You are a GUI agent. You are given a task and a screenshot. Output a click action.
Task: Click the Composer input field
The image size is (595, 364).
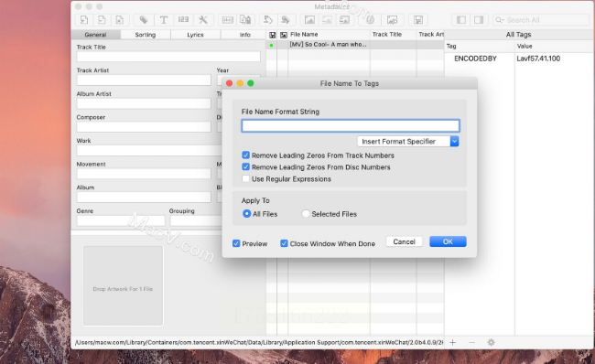(144, 127)
